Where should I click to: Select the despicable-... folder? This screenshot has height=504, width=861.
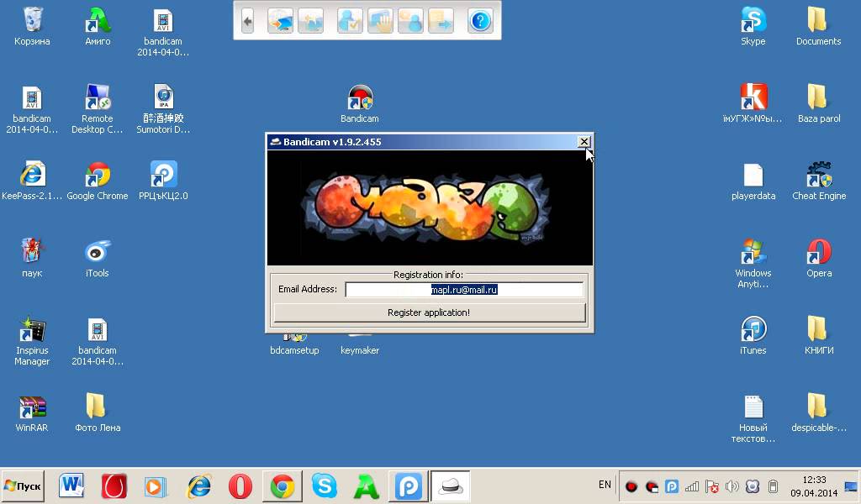pos(819,413)
